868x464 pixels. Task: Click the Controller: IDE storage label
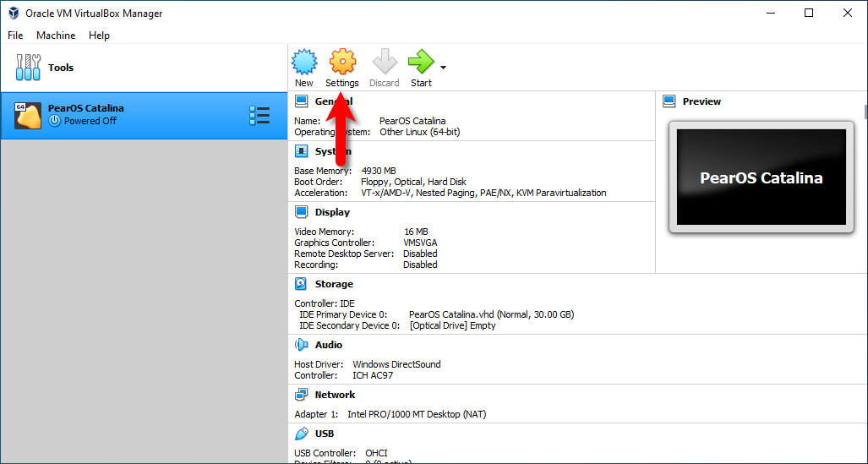point(325,303)
